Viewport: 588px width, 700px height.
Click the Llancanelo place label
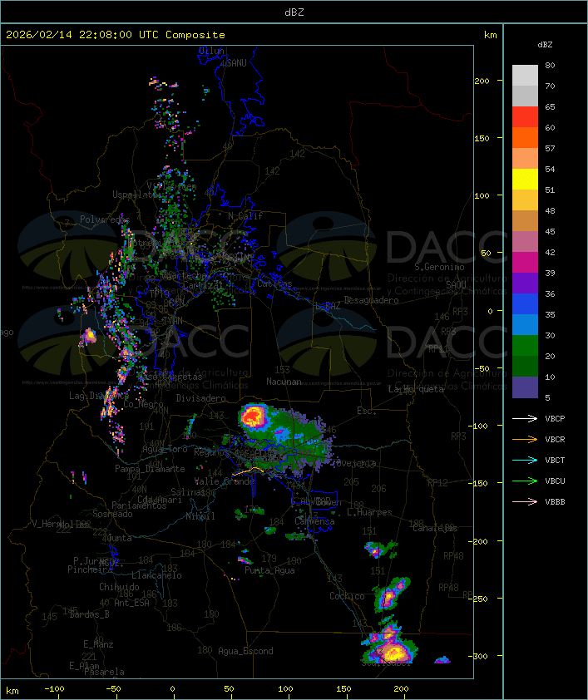[156, 575]
